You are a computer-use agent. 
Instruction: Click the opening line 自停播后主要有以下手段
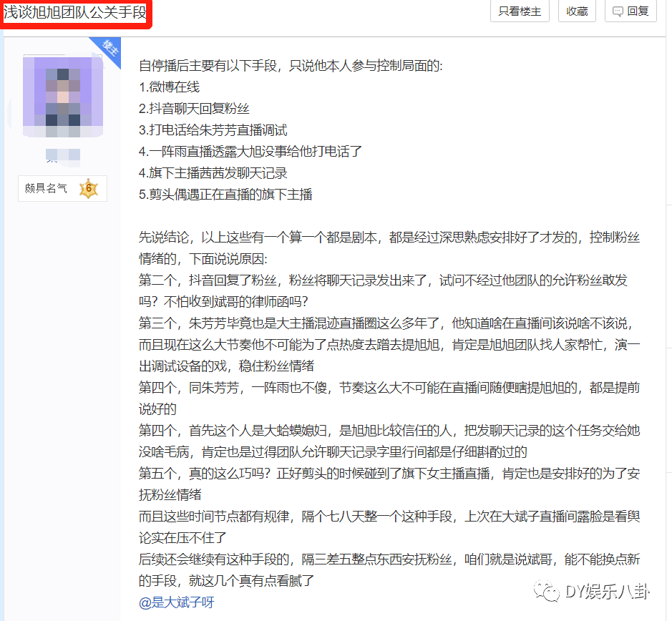291,66
